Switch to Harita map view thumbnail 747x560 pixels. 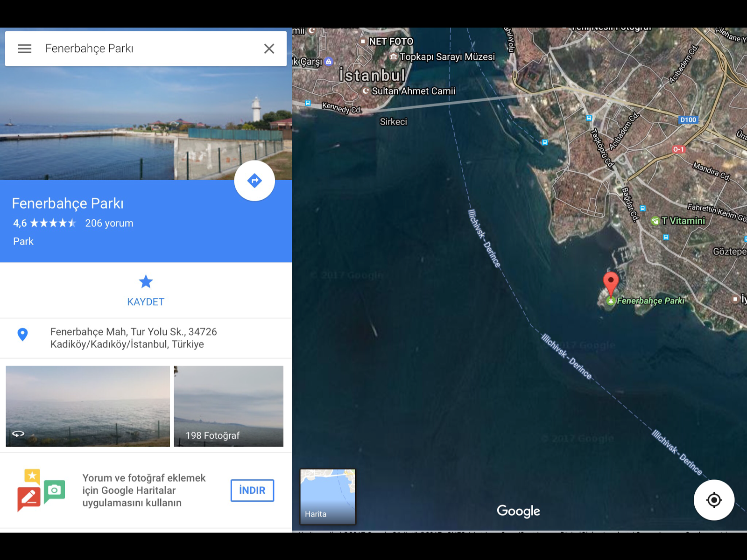328,497
